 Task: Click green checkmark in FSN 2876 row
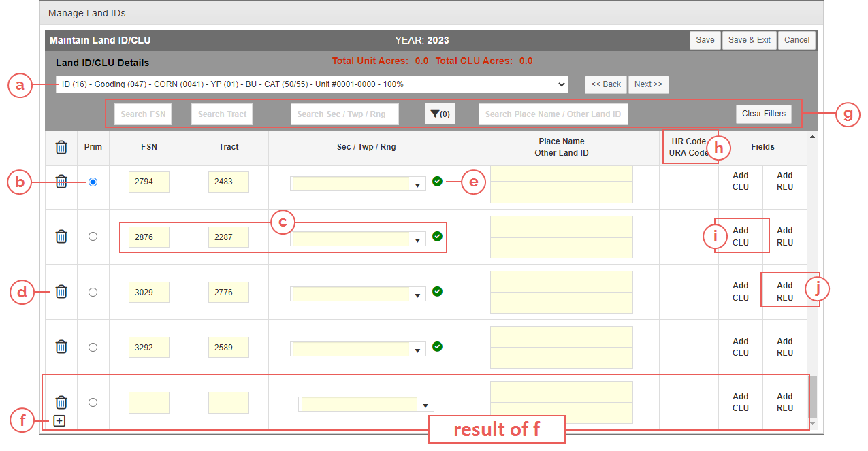[437, 236]
